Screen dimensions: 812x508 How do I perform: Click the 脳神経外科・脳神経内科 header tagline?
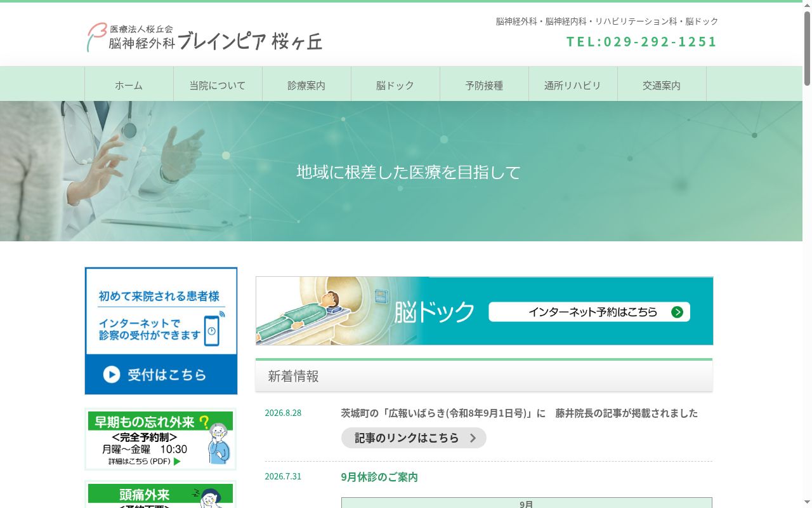click(x=607, y=21)
